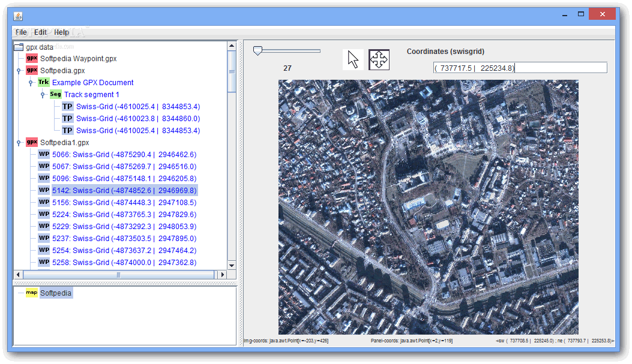
Task: Select Track segment 1 label
Action: pos(91,94)
